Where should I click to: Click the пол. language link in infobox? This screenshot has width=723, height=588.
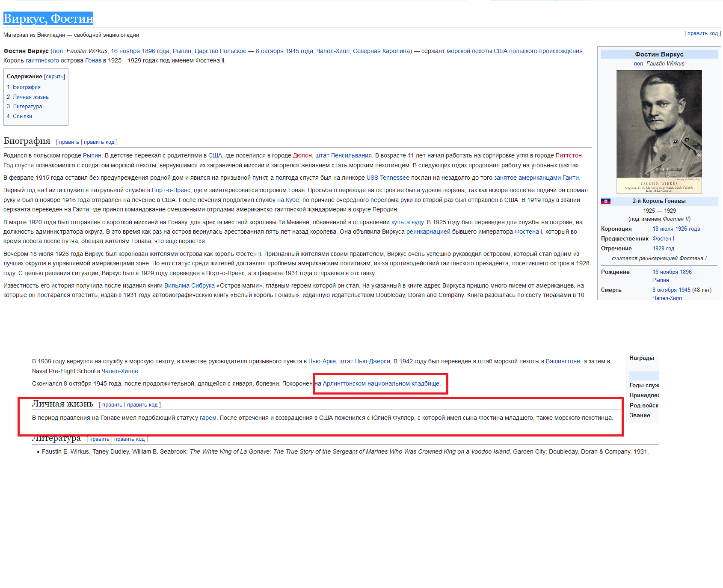[x=639, y=64]
